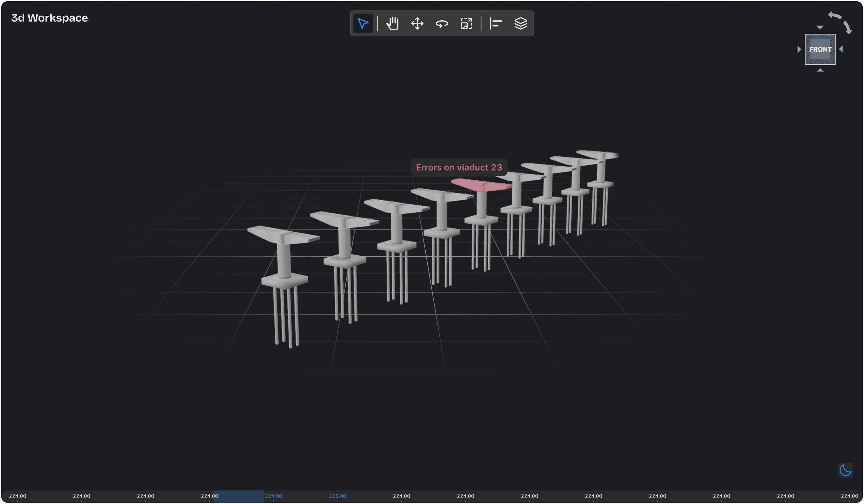Screen dimensions: 864x504
Task: Activate the hand pan tool
Action: (392, 24)
